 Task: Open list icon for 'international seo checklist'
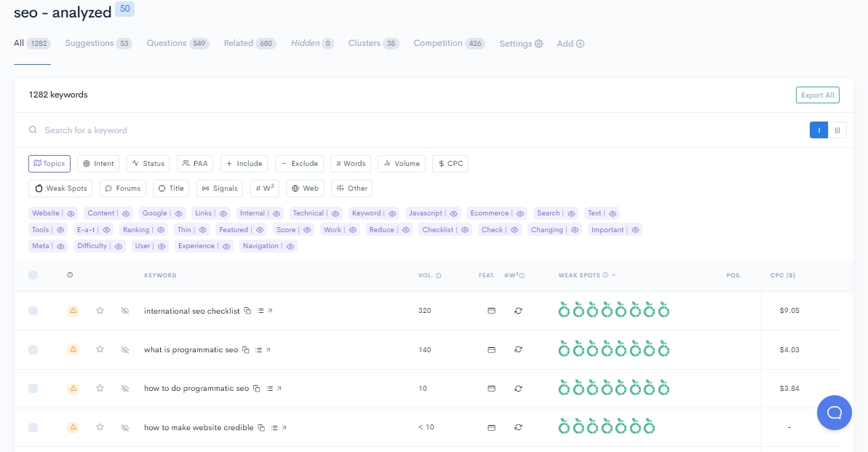(x=260, y=311)
